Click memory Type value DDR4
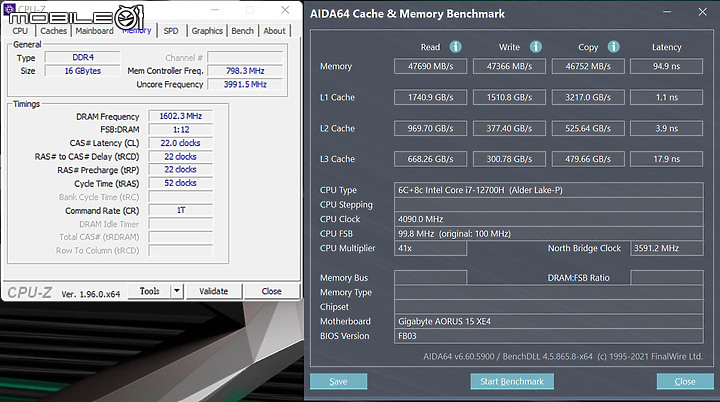 point(83,57)
